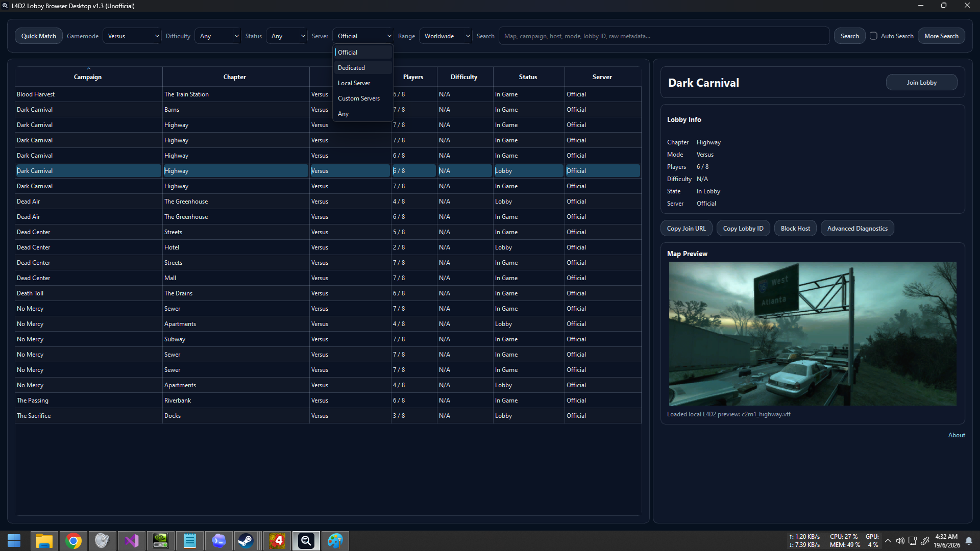Choose Dedicated in Server dropdown list
Screen dimensions: 980x551
coord(363,67)
